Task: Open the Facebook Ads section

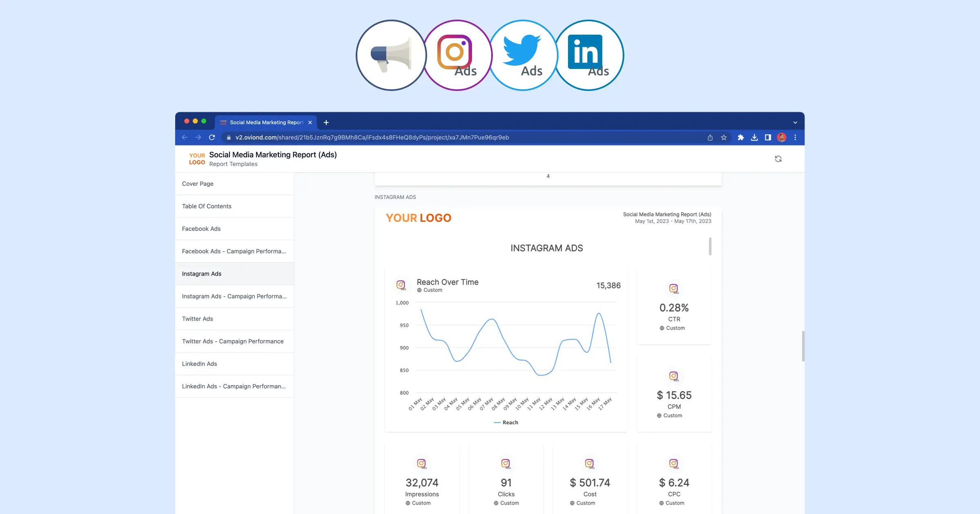Action: tap(234, 228)
